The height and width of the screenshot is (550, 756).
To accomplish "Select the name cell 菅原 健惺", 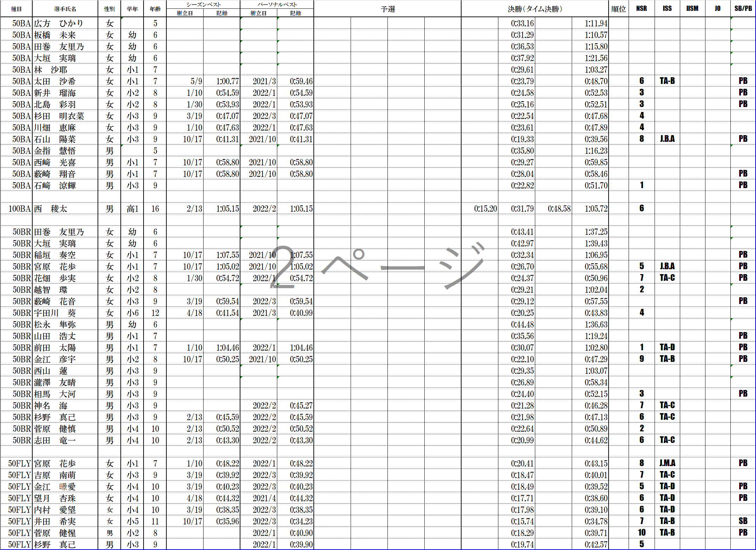I will coord(65,533).
